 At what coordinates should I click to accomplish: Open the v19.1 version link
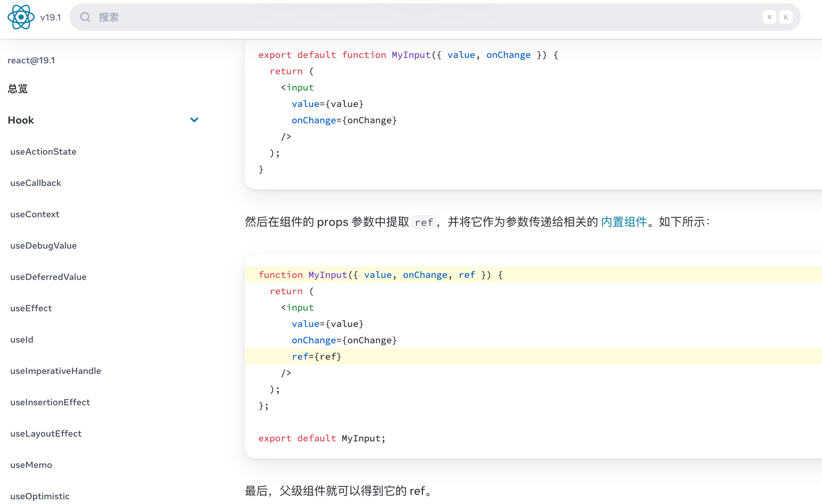click(50, 17)
